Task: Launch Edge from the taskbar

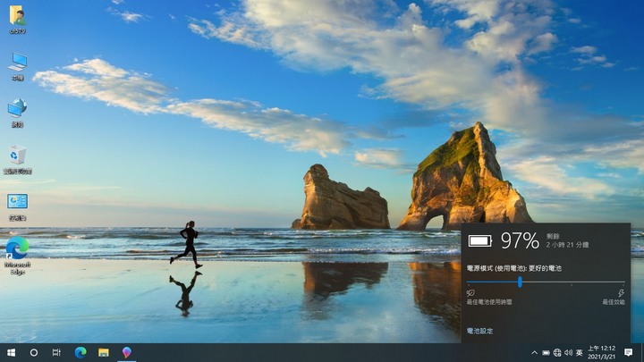Action: (80, 352)
